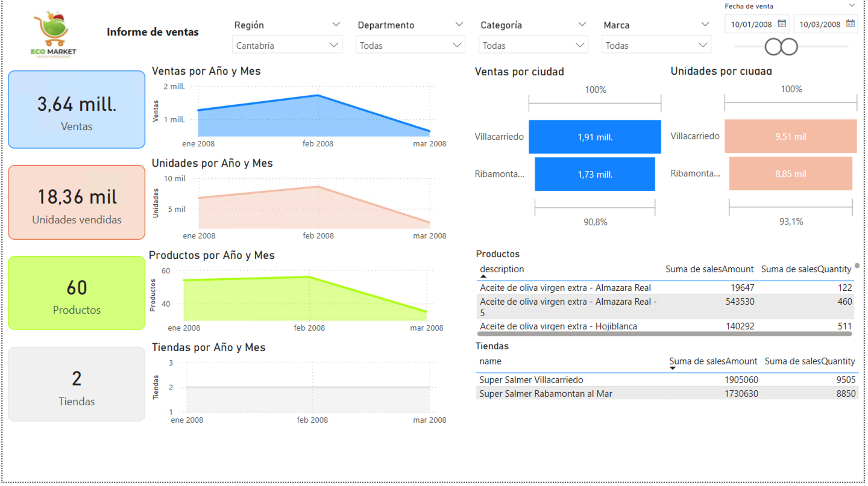Collapse the Marca slicer header chevron
The width and height of the screenshot is (868, 486).
tap(705, 25)
